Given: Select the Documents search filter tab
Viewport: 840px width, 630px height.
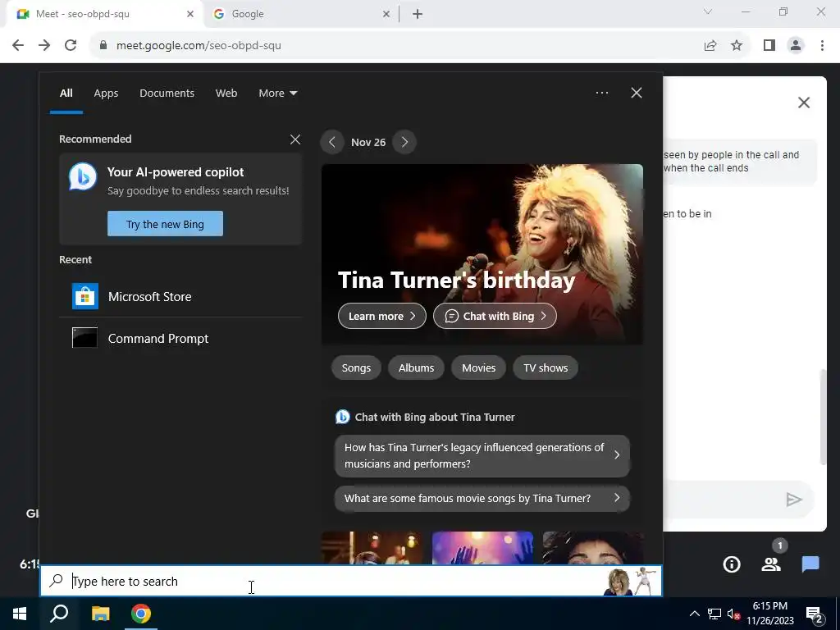Looking at the screenshot, I should click(167, 94).
